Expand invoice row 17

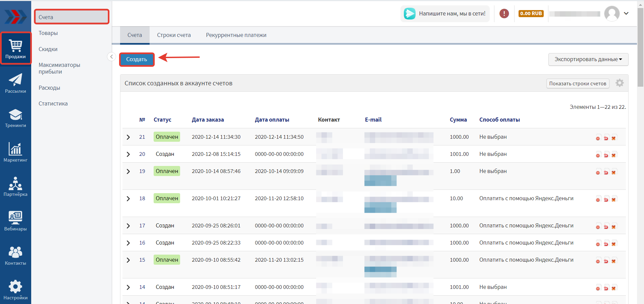point(128,226)
